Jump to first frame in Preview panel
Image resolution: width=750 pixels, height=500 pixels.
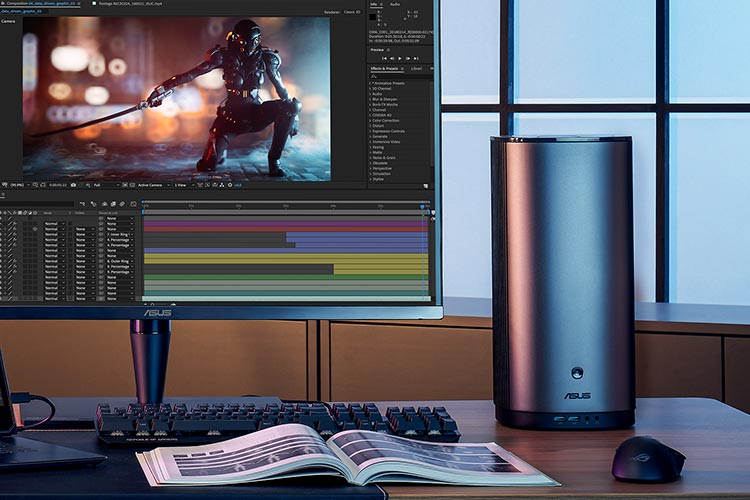tap(385, 58)
